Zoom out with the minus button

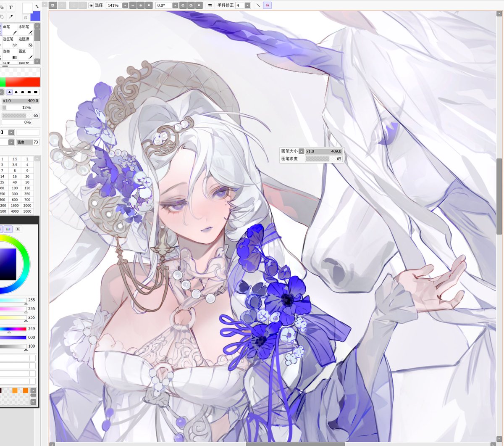coord(133,5)
